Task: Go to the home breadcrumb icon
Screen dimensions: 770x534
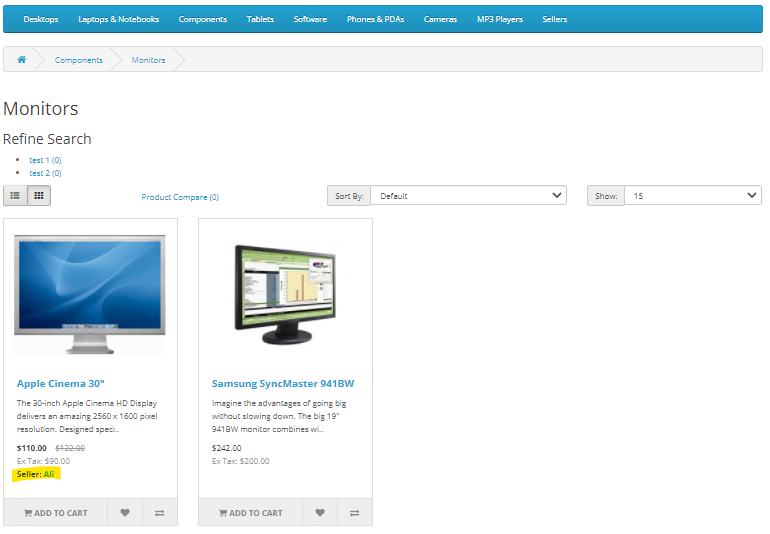Action: pos(22,59)
